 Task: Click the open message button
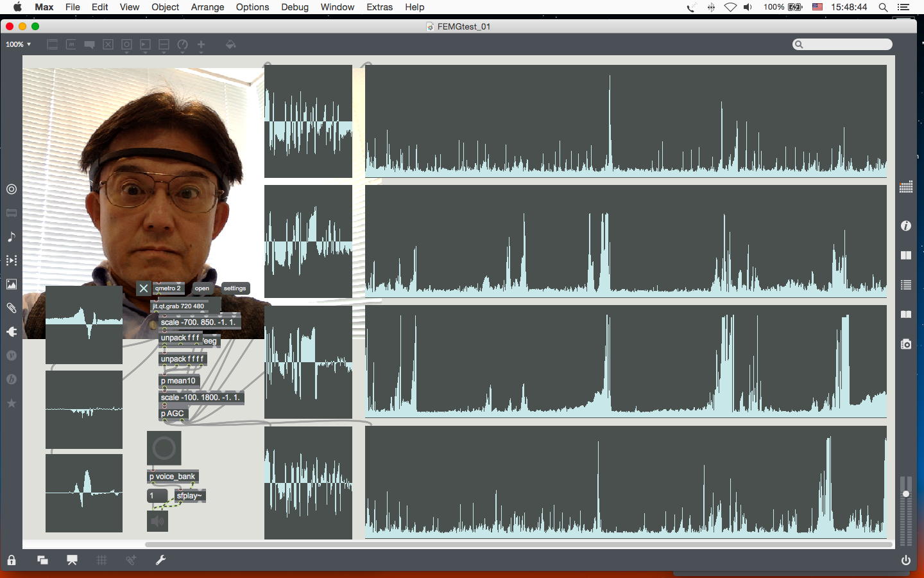tap(202, 288)
